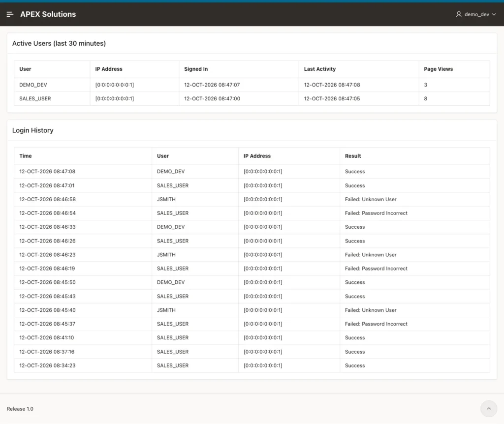Click SALES_USER in the 08:41:10 login row
Screen dimensions: 504x424
pos(173,337)
